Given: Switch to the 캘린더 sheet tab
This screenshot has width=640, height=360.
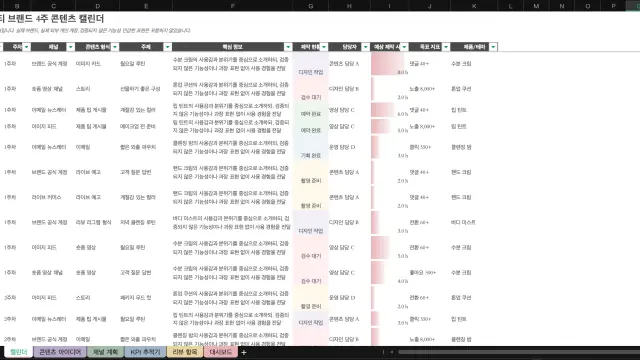Looking at the screenshot, I should pyautogui.click(x=19, y=352).
